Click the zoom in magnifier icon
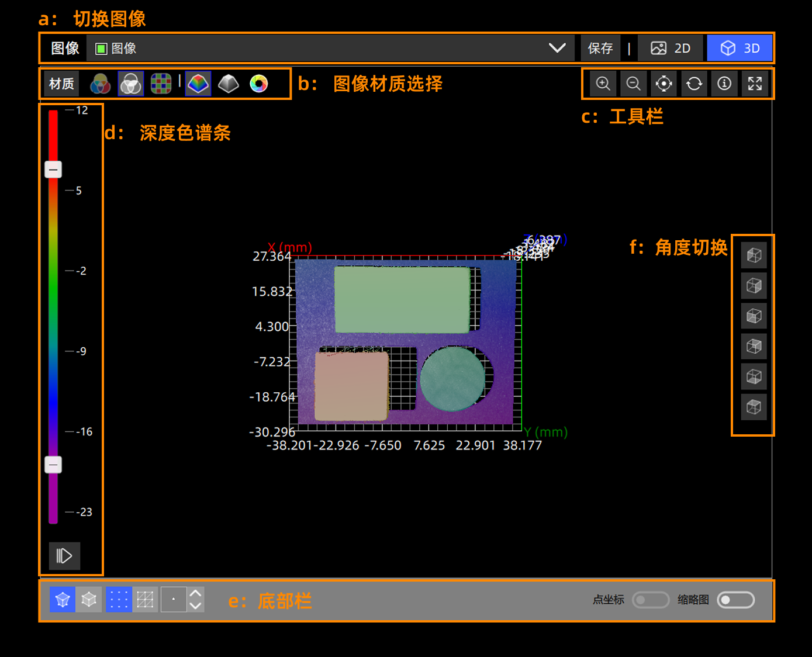 click(603, 84)
